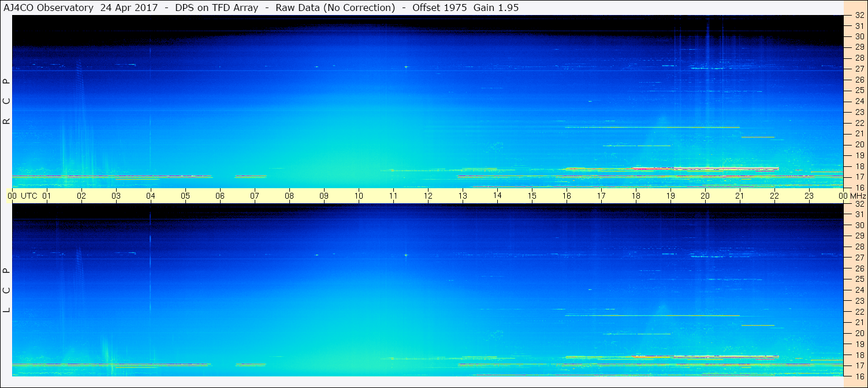Click 28 MHz tick on RCP frequency scale
The height and width of the screenshot is (388, 868).
pyautogui.click(x=859, y=58)
